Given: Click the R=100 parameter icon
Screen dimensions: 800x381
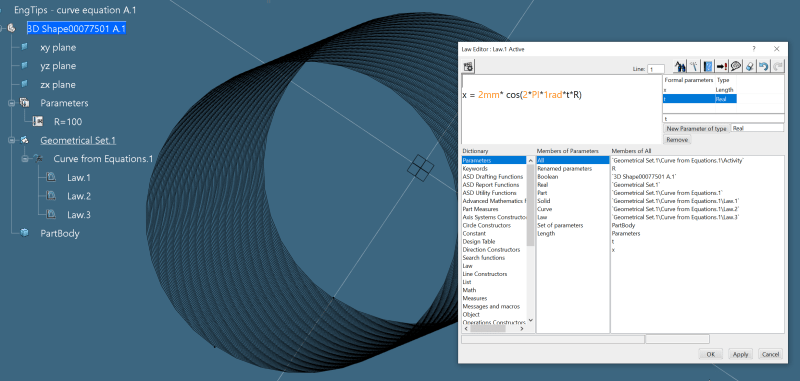Looking at the screenshot, I should 38,121.
